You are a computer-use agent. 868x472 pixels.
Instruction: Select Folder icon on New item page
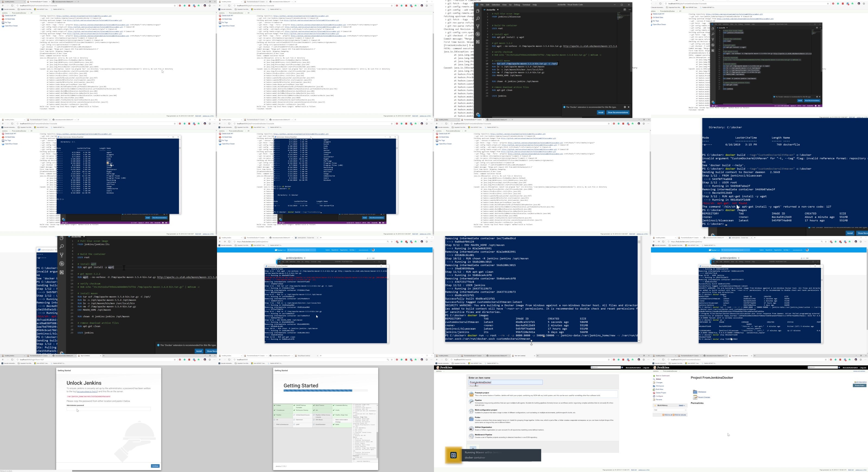[471, 419]
